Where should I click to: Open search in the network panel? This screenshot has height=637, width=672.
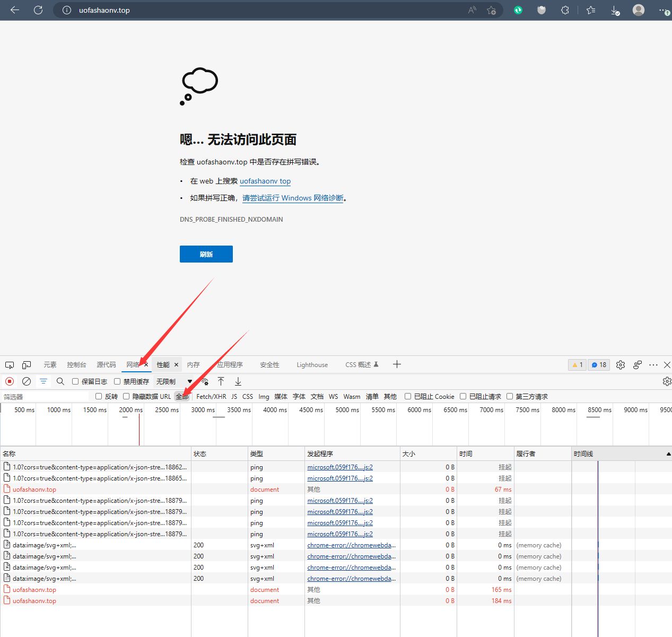click(x=60, y=381)
